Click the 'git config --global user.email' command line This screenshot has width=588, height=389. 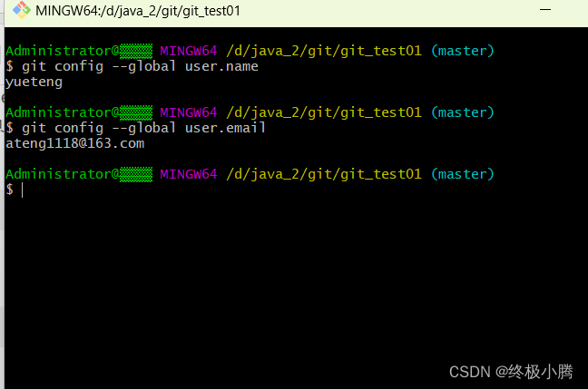click(x=136, y=128)
